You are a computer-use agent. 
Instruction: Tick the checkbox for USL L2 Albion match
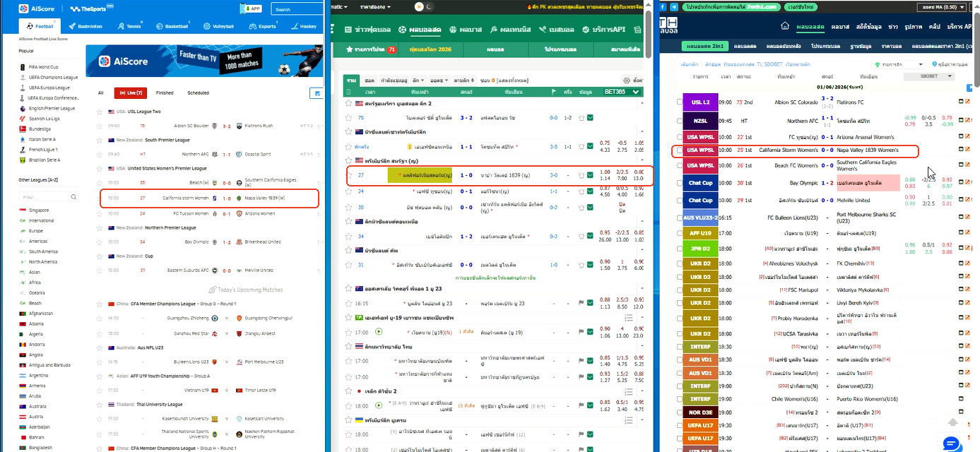(x=680, y=102)
